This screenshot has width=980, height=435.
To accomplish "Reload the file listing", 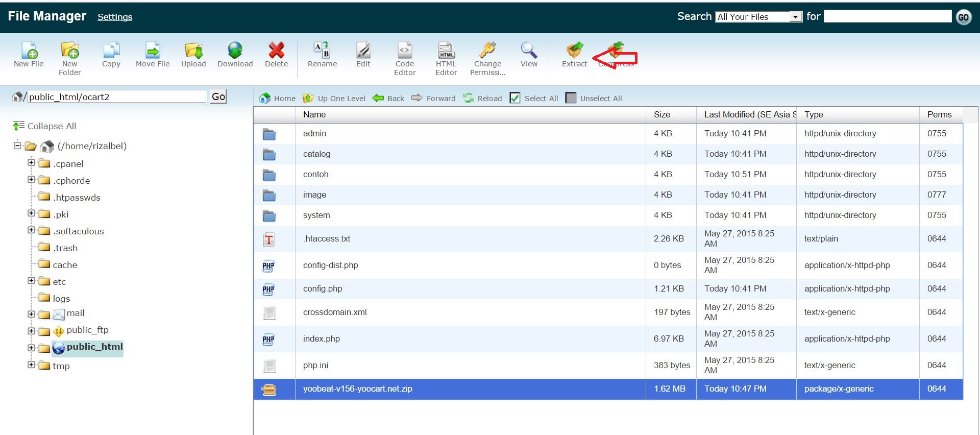I will click(x=482, y=98).
